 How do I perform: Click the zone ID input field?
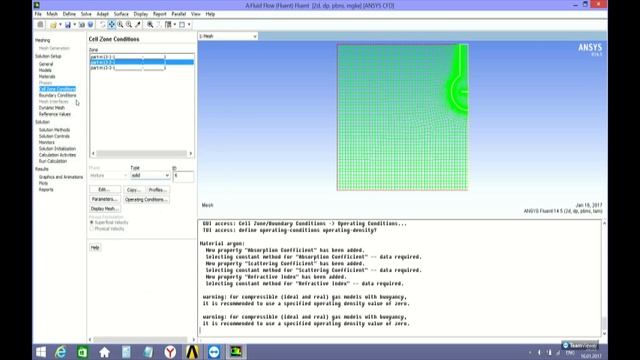point(183,176)
